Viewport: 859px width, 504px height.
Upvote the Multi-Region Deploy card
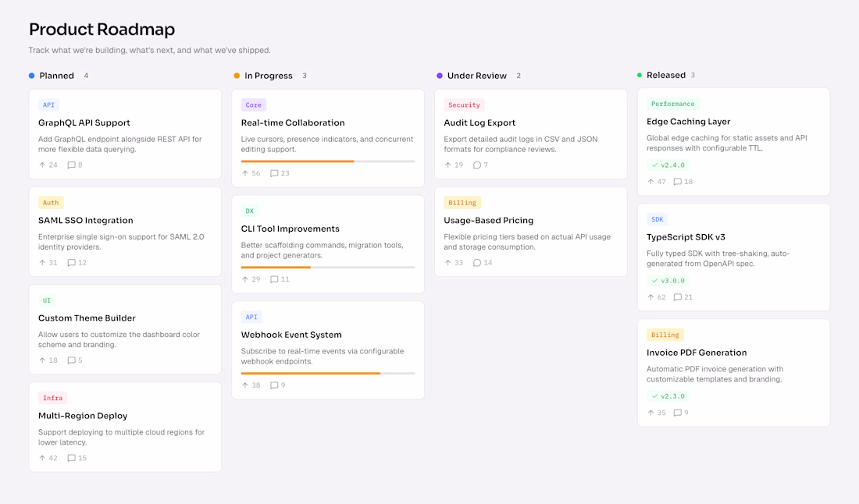43,458
